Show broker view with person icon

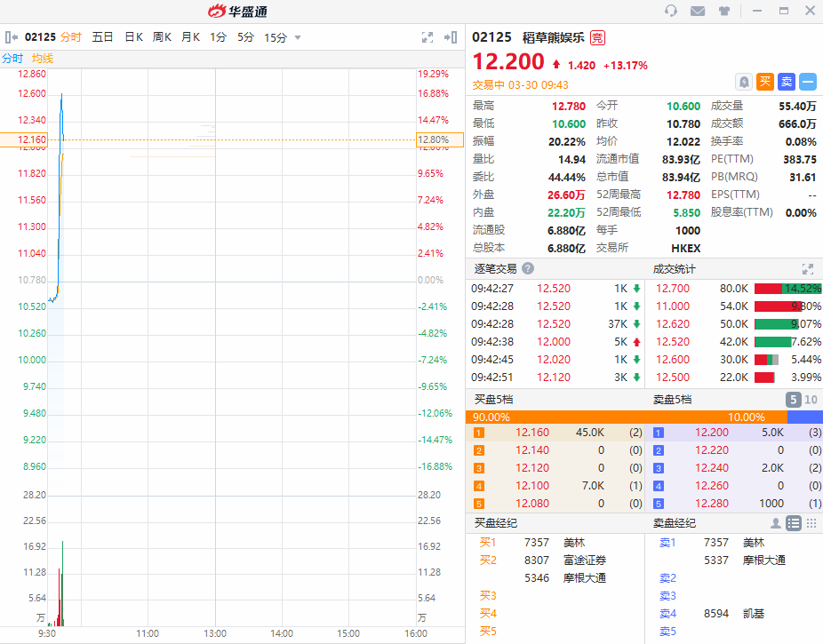tap(776, 523)
